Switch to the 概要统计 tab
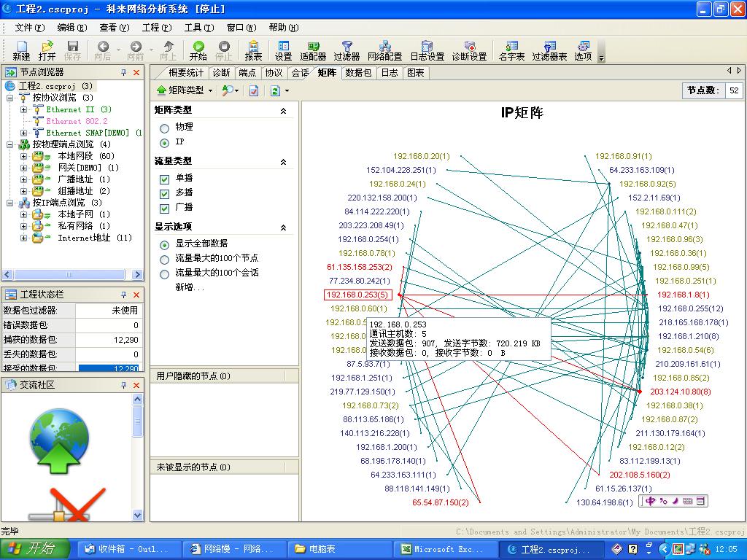The height and width of the screenshot is (560, 747). (x=186, y=73)
